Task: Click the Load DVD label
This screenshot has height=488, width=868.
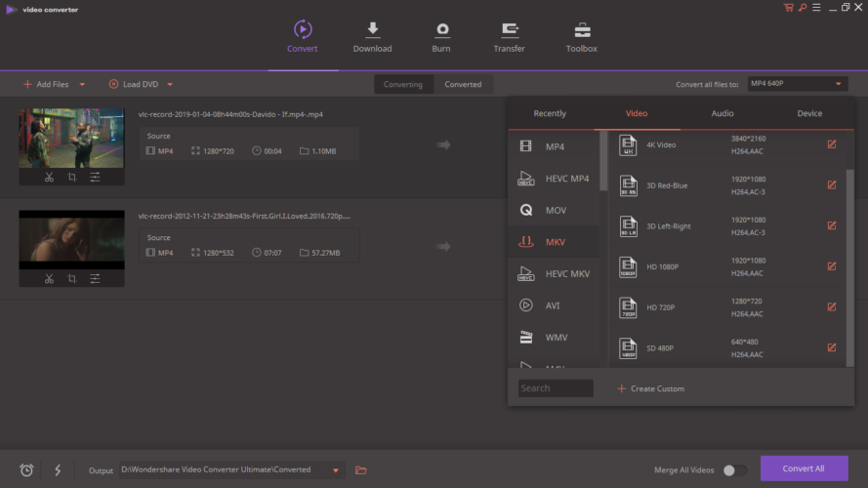Action: tap(141, 84)
